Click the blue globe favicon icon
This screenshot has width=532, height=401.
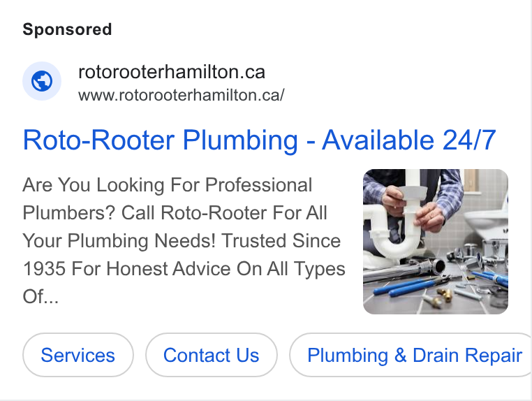(x=42, y=81)
